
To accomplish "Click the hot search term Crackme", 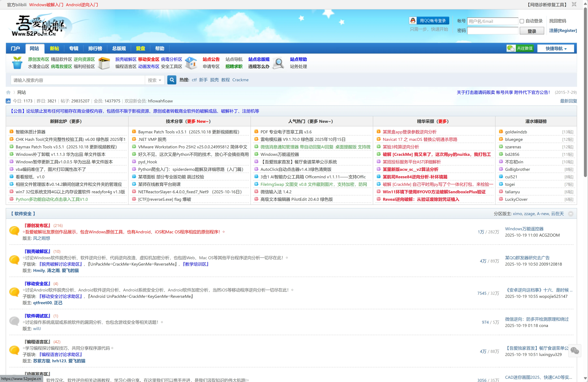I will coord(240,80).
